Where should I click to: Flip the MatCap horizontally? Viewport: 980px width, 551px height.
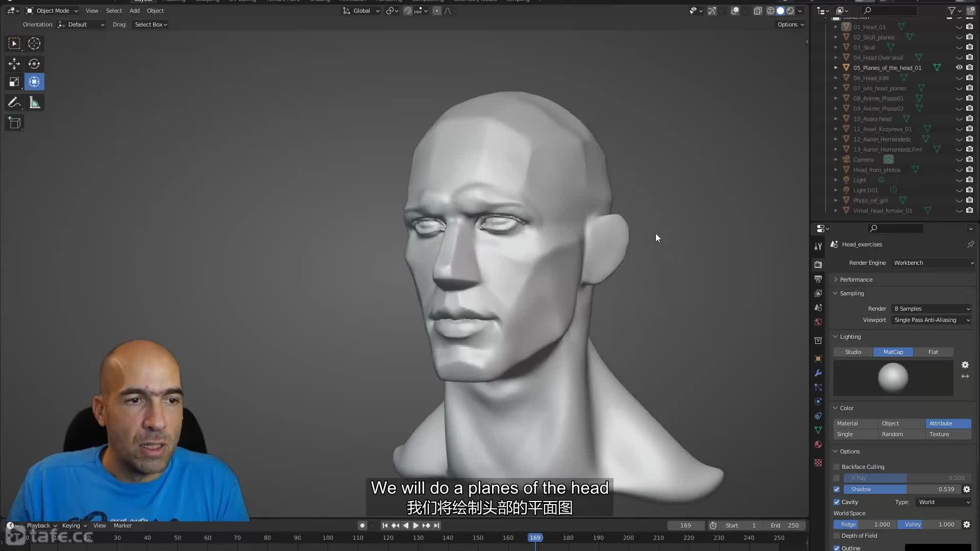tap(965, 377)
